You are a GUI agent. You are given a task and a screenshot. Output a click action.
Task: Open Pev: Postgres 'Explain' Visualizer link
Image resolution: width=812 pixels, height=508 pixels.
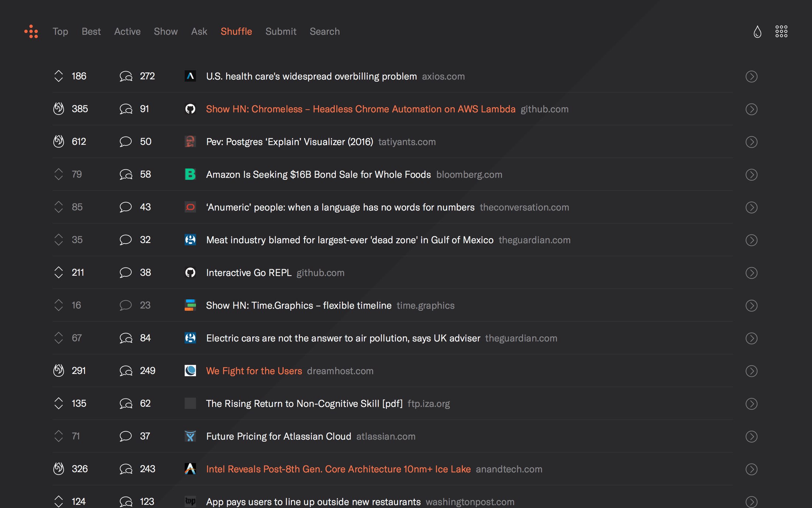click(x=289, y=142)
